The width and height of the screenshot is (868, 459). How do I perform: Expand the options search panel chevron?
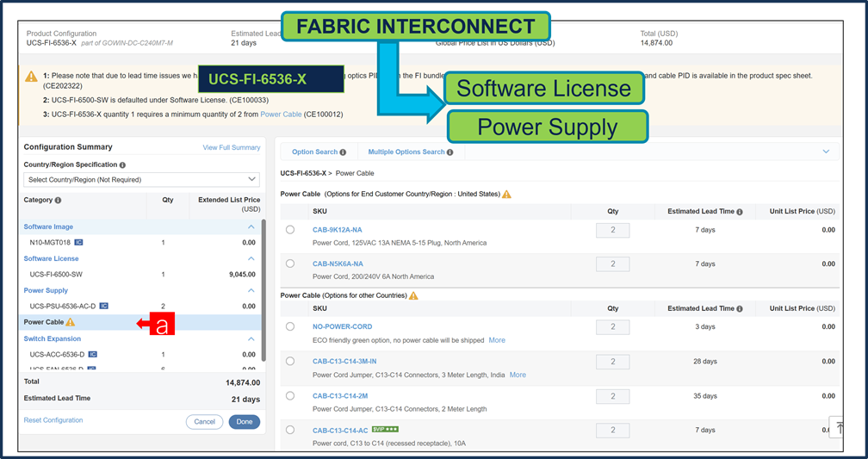826,152
